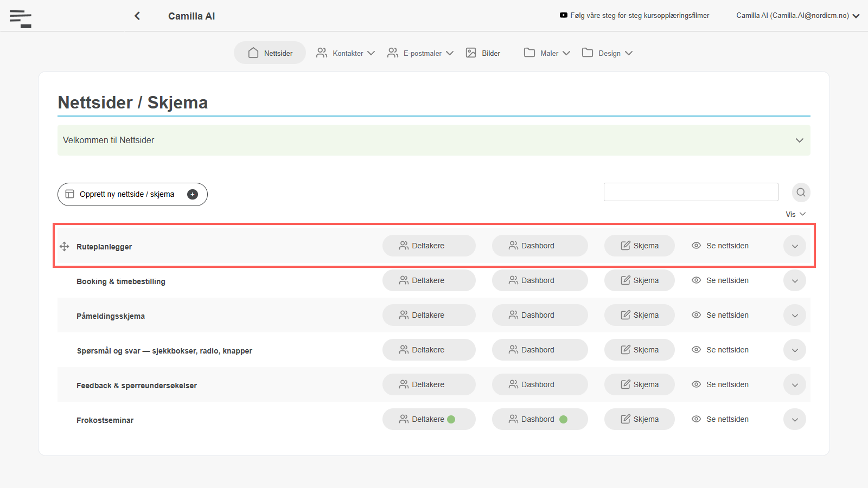
Task: Click the home icon in Nettsider tab
Action: click(253, 53)
